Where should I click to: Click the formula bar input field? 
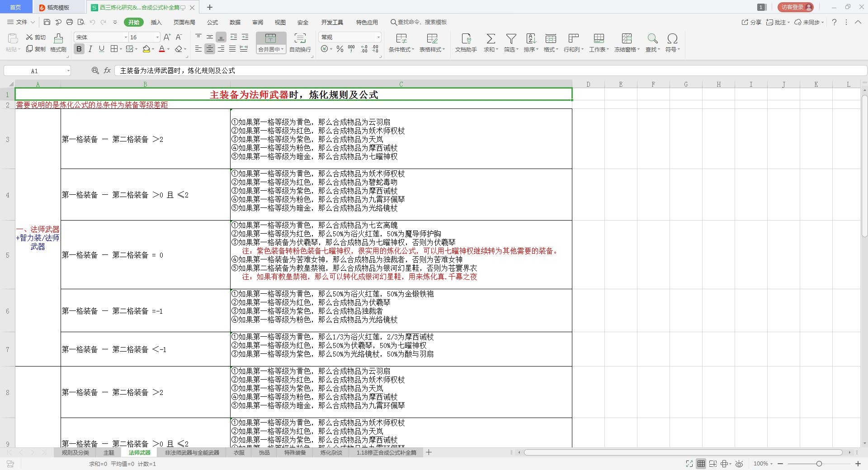pos(491,70)
